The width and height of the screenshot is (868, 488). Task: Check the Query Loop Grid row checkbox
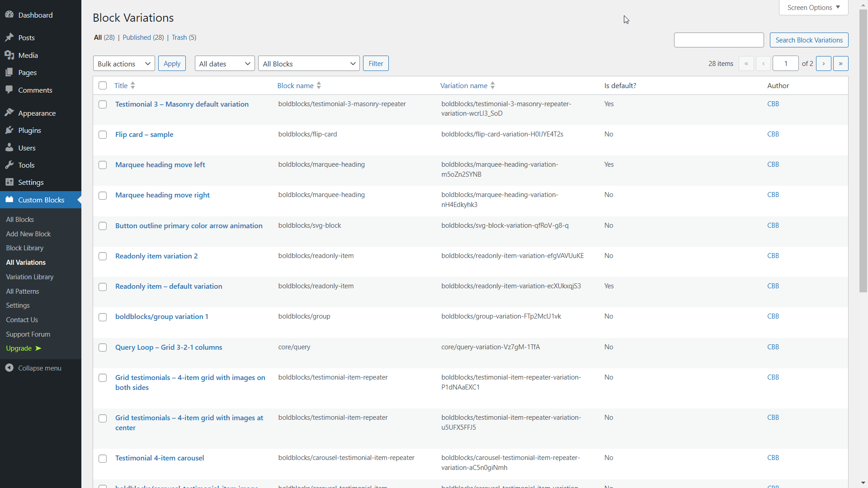click(103, 347)
